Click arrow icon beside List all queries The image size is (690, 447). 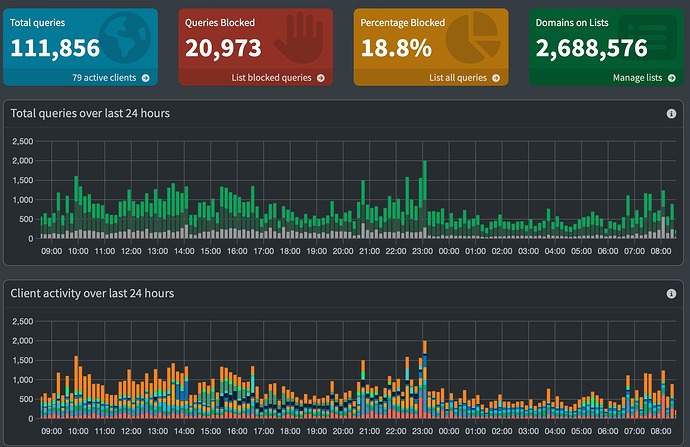496,78
